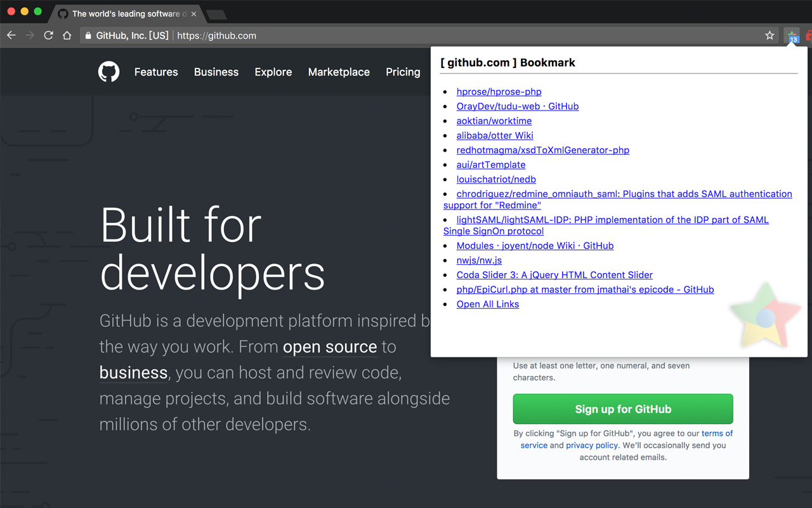View the terms of service link
The image size is (812, 508).
(x=717, y=433)
